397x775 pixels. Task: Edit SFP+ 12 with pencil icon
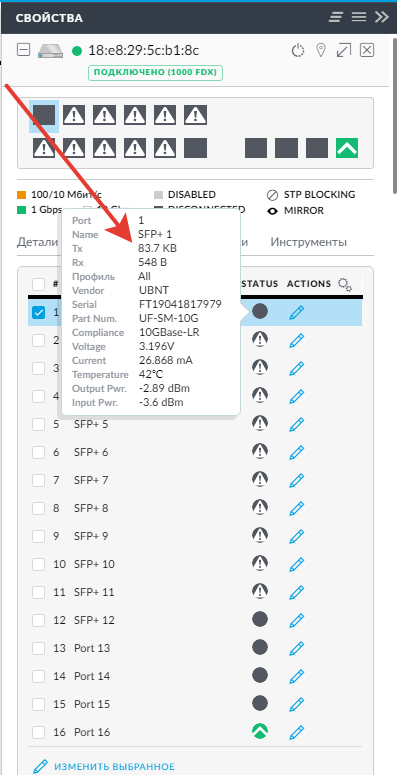(x=296, y=620)
